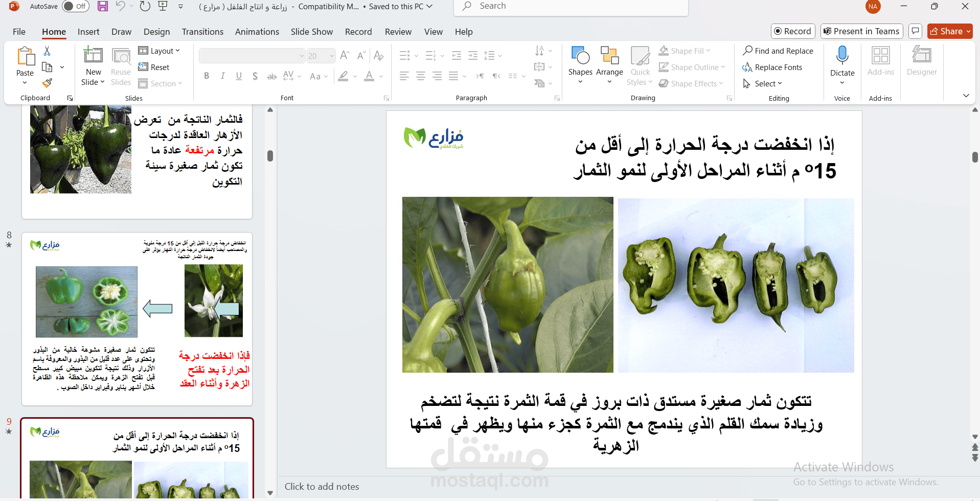The image size is (980, 501).
Task: Select slide 9 thumbnail
Action: 137,459
